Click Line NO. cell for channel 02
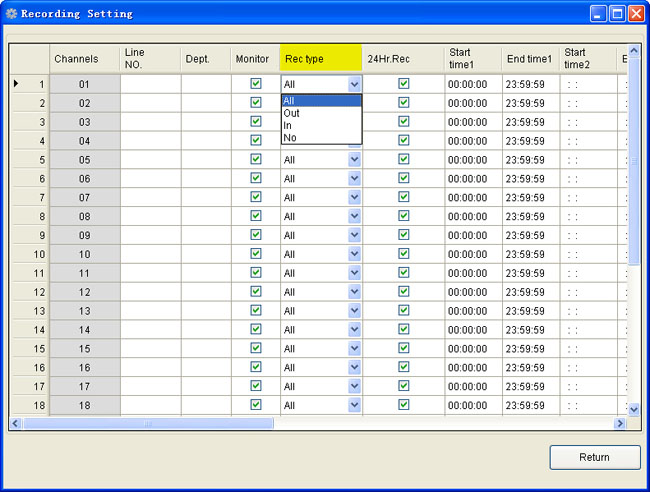This screenshot has width=650, height=492. 150,103
